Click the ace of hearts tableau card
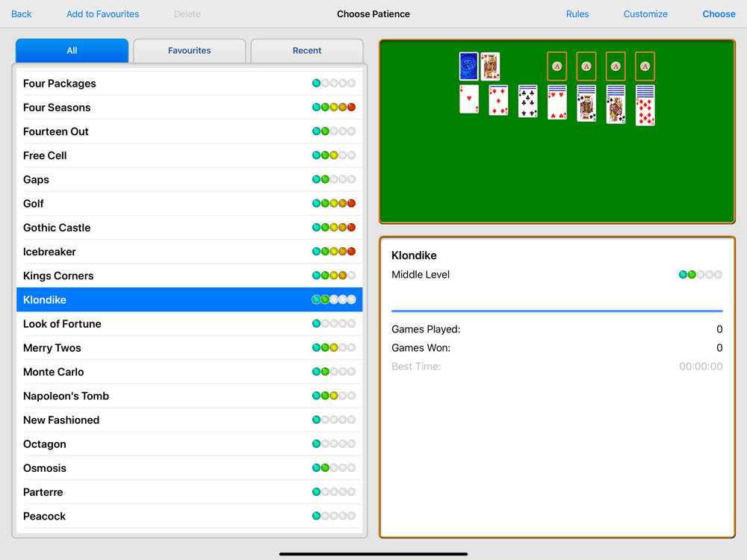The height and width of the screenshot is (560, 747). 469,99
